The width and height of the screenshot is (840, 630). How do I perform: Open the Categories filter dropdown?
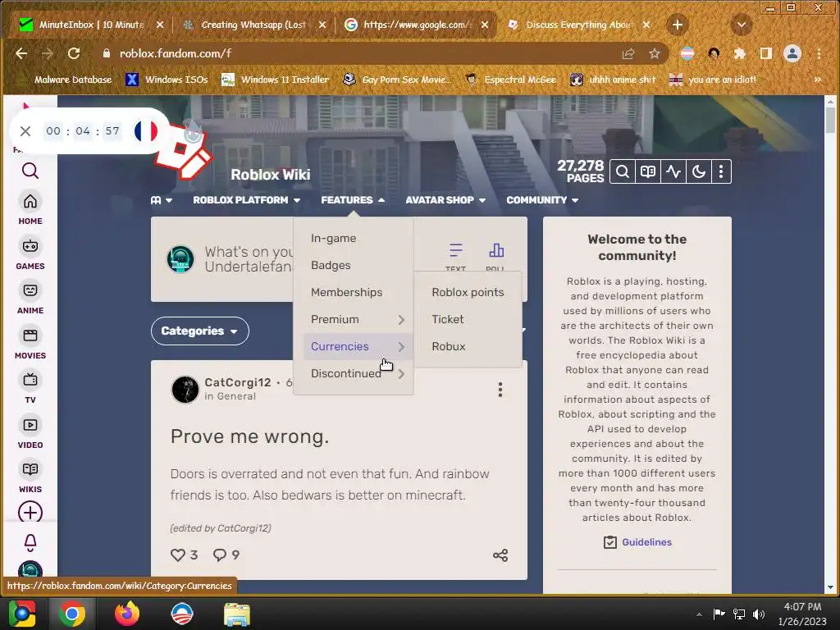[200, 331]
